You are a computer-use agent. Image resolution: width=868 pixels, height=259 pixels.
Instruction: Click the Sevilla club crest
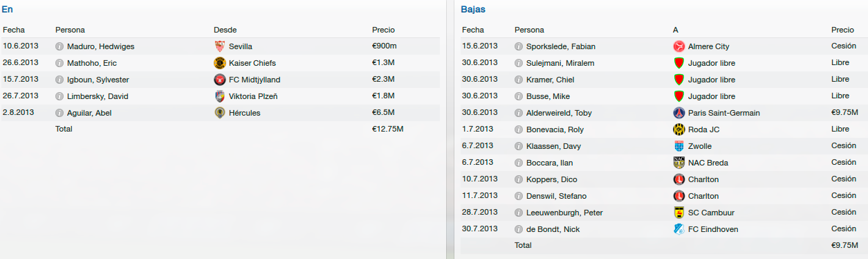pyautogui.click(x=220, y=46)
